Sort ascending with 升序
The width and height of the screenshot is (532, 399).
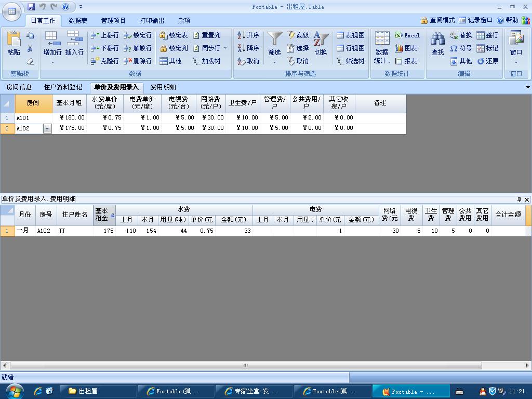coord(248,35)
